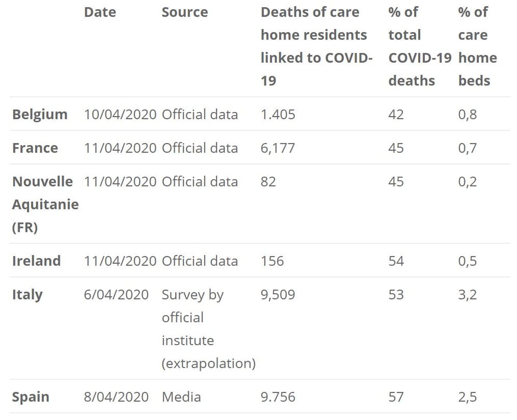Screen dimensions: 517x420
Task: Select the Spain row label
Action: coord(31,397)
